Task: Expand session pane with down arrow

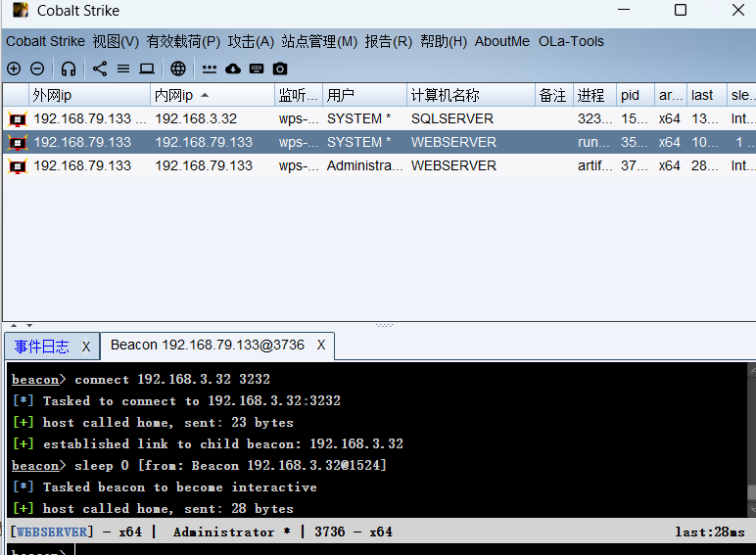Action: (29, 325)
